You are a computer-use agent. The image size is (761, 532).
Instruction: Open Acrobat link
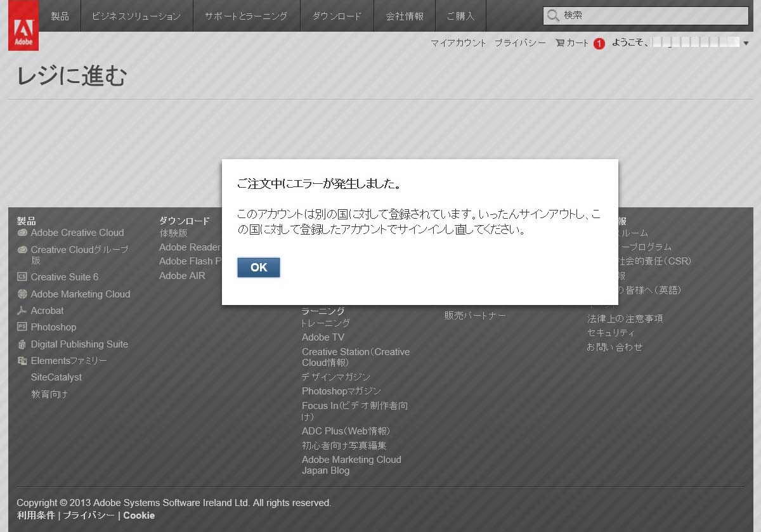point(48,311)
